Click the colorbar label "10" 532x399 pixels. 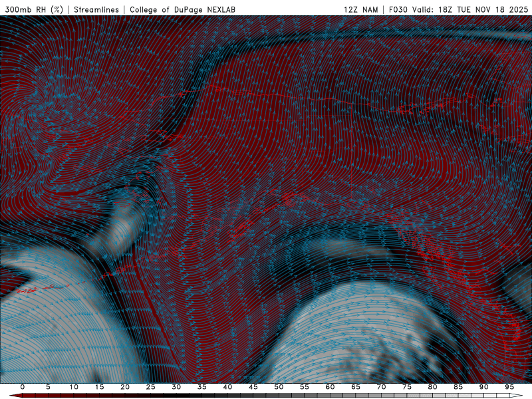74,387
